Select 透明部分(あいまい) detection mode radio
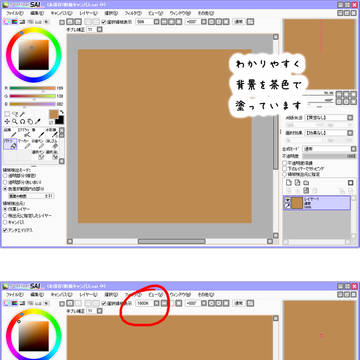 (5, 182)
